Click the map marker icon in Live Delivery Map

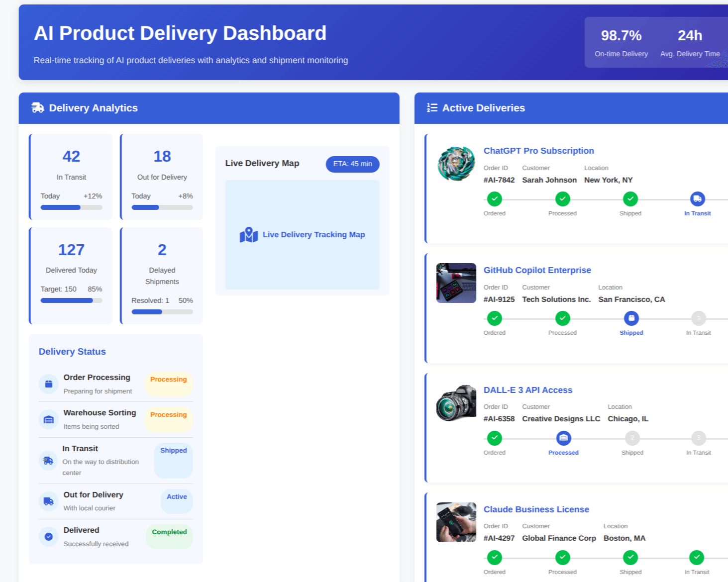click(249, 235)
